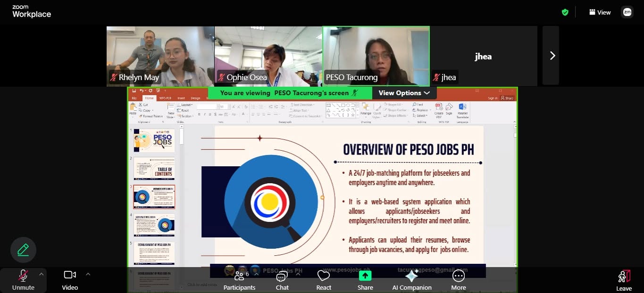The width and height of the screenshot is (644, 293).
Task: Open the View Options dropdown
Action: click(404, 93)
